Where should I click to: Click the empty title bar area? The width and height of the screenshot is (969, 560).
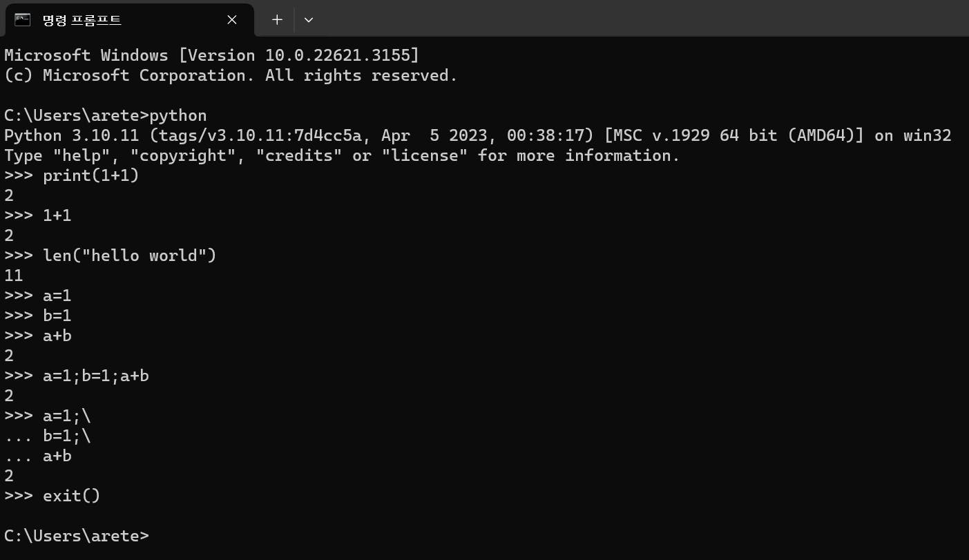coord(642,19)
